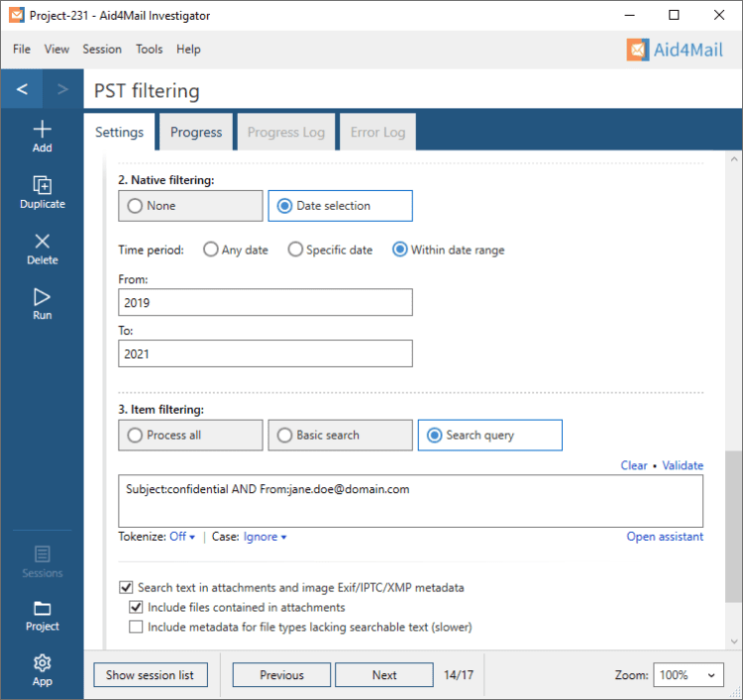This screenshot has height=700, width=743.
Task: Click the vertical scrollbar thumb
Action: pos(733,527)
